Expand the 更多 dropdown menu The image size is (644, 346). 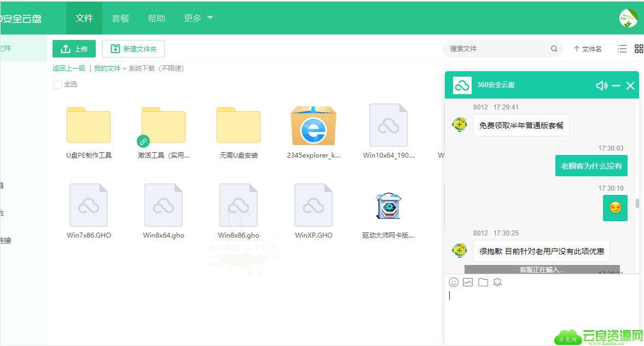point(198,18)
